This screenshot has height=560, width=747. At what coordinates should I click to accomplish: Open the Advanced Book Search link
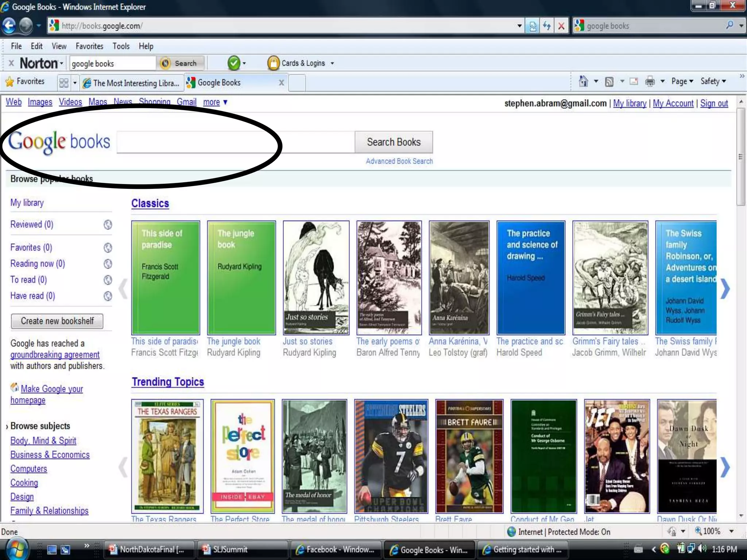tap(399, 161)
